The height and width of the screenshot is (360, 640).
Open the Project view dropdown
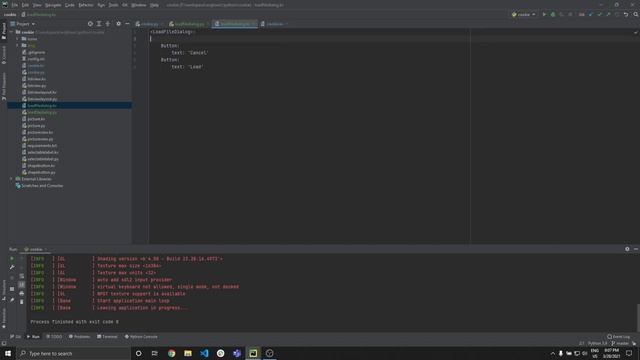point(23,24)
